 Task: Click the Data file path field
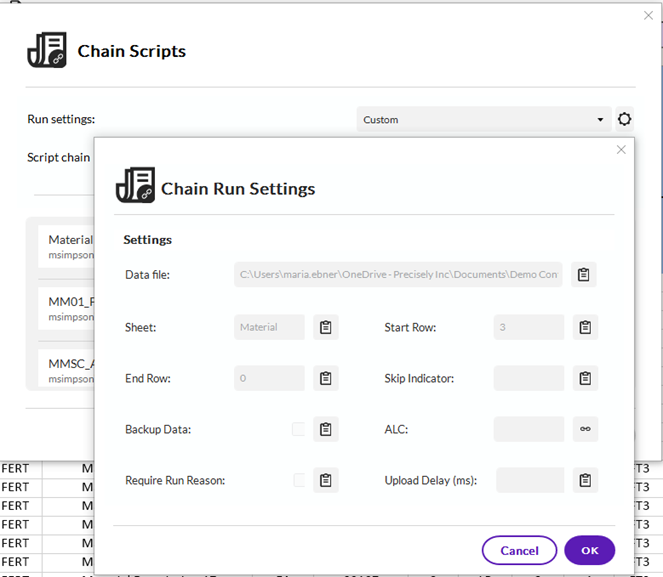pyautogui.click(x=398, y=275)
